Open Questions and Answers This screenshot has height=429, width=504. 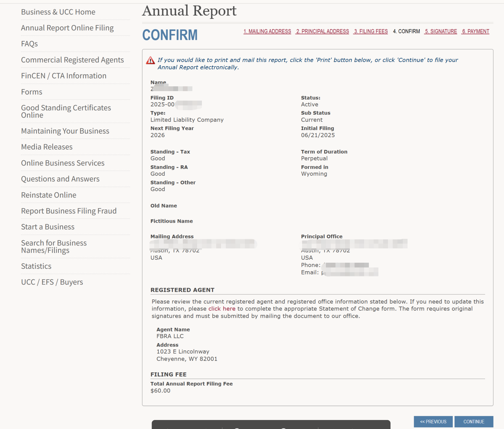pos(60,179)
